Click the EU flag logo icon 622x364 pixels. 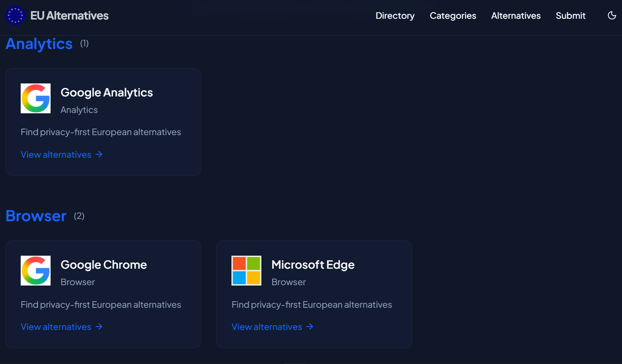click(x=15, y=15)
